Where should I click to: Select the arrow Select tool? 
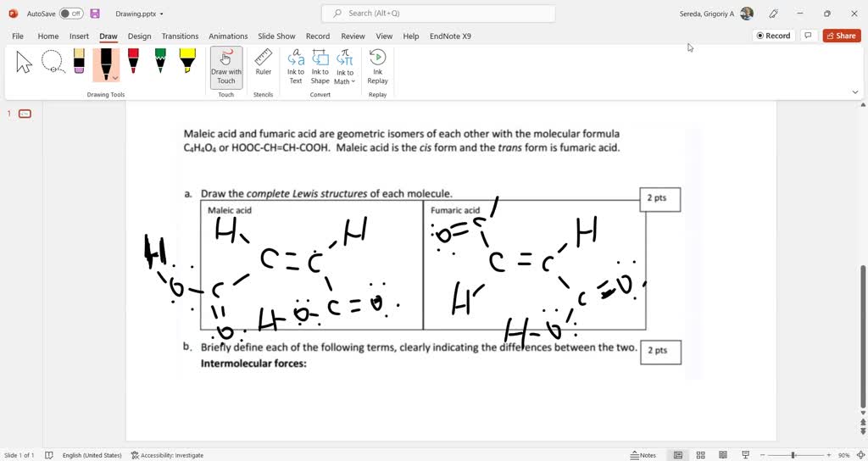pos(24,62)
